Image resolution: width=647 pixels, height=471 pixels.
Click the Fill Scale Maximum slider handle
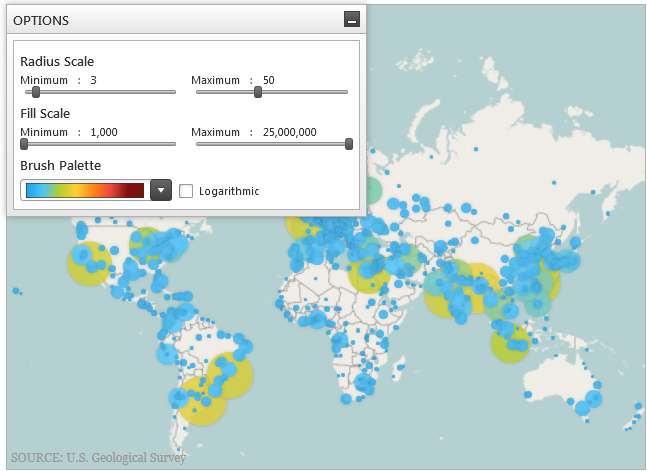click(x=349, y=144)
